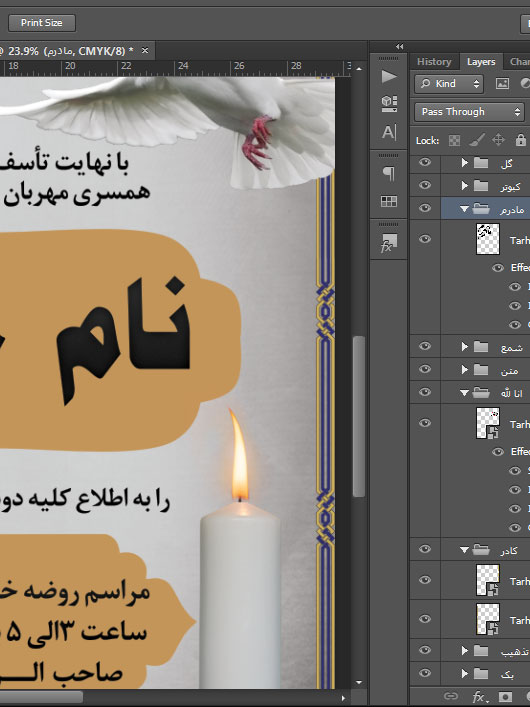Viewport: 530px width, 707px height.
Task: Toggle visibility of انا لله group
Action: pos(424,392)
